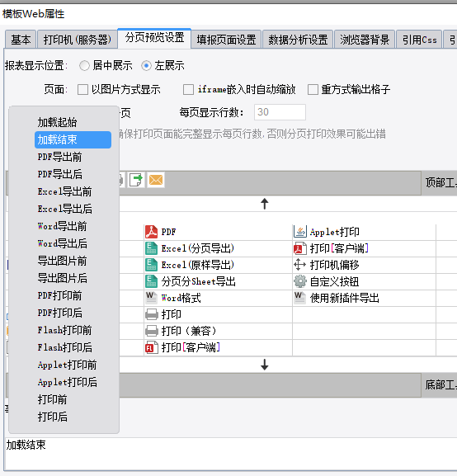Click the Flash 打印[客户端] icon in left column
The width and height of the screenshot is (457, 476).
click(152, 347)
